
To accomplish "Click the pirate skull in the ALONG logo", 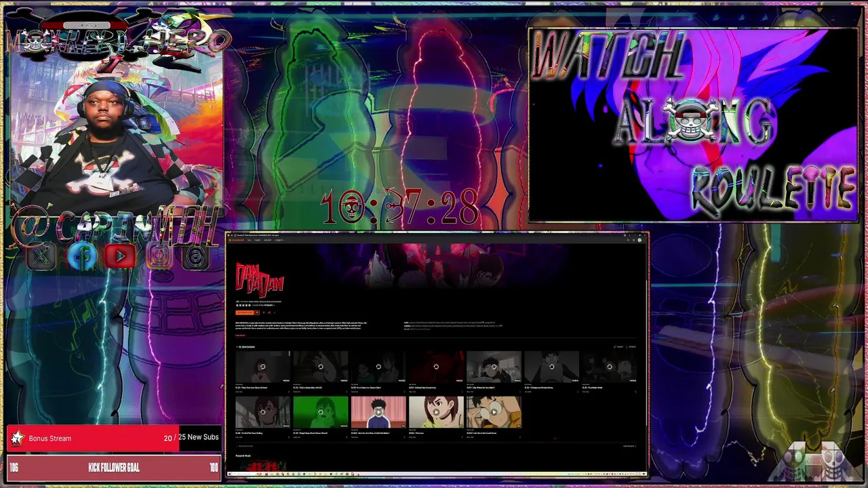I will click(690, 122).
